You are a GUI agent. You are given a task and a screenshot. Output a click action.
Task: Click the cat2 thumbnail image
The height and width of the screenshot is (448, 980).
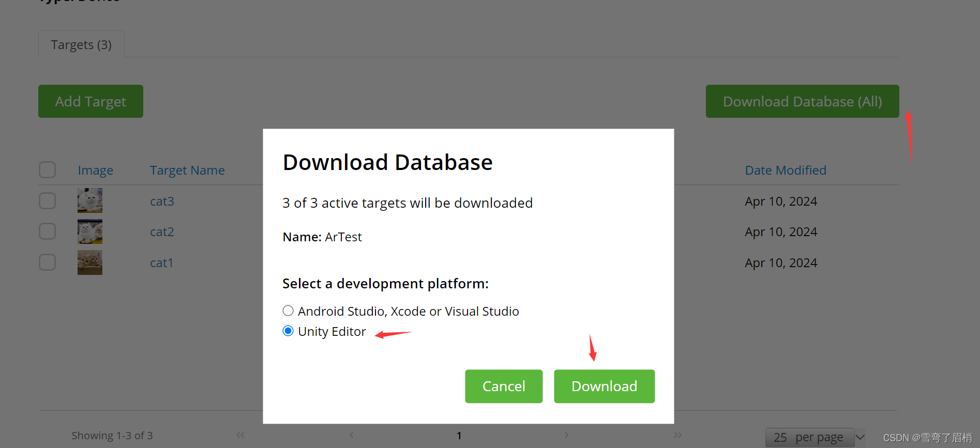tap(90, 231)
